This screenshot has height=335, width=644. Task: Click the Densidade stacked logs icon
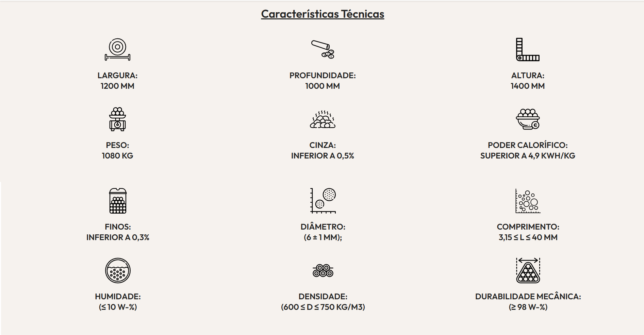(323, 270)
